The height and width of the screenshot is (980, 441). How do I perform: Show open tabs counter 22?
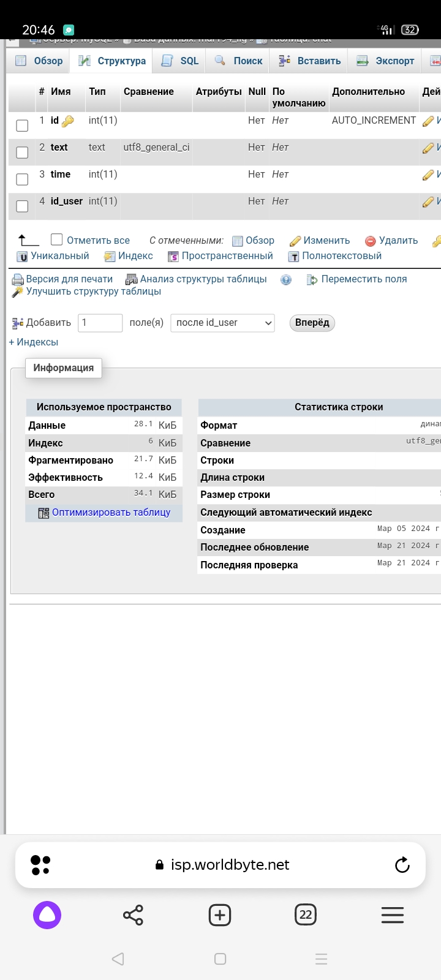coord(306,915)
